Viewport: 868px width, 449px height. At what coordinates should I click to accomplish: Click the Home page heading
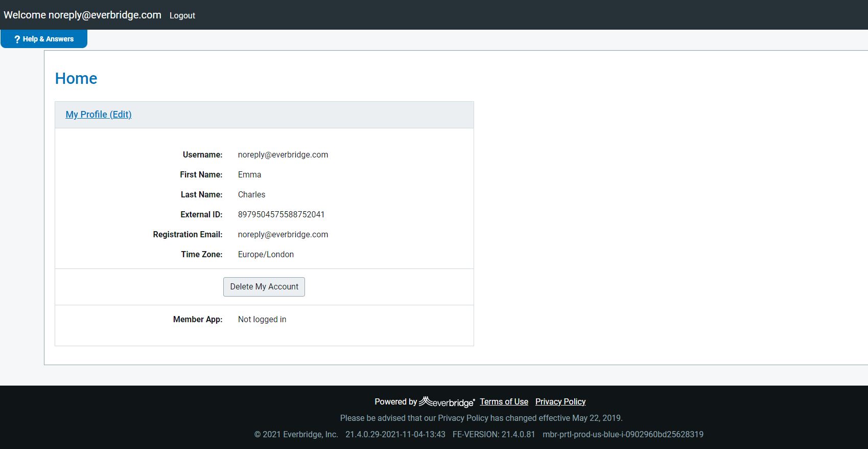(x=76, y=78)
